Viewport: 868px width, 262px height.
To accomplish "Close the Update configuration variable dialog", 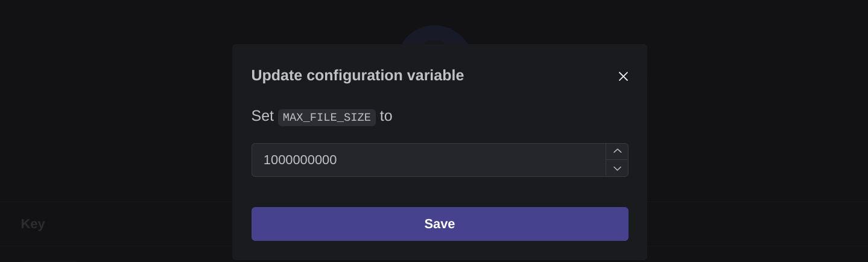I will [x=623, y=76].
